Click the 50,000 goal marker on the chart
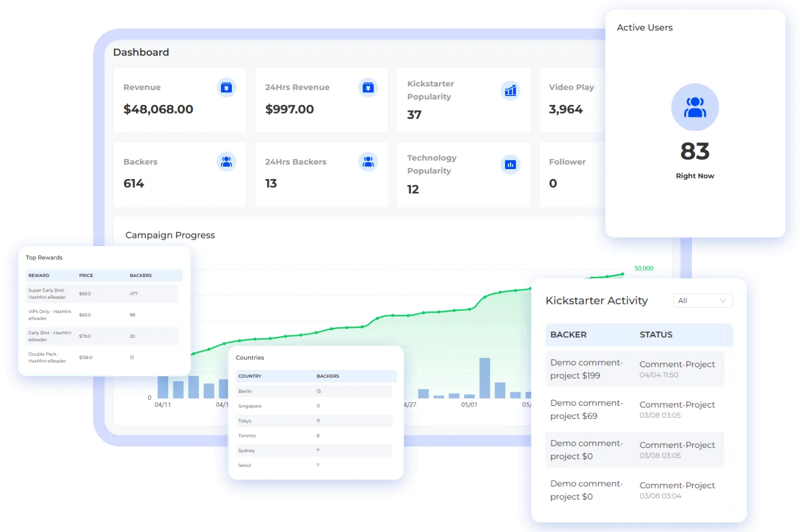 point(643,268)
